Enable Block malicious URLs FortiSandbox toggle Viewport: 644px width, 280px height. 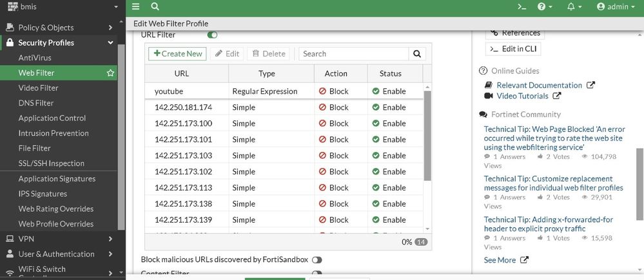(317, 259)
